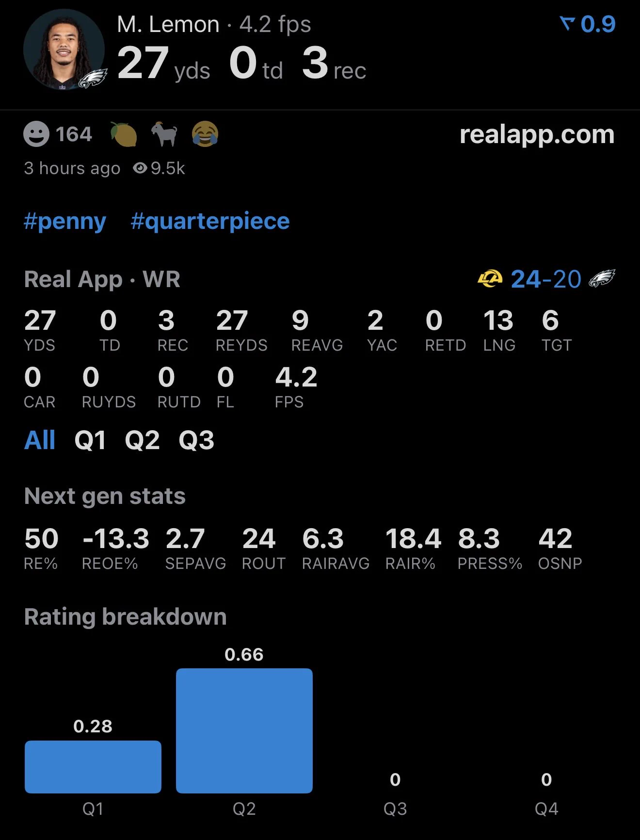The image size is (640, 840).
Task: Tap the M. Lemon player name
Action: 168,24
